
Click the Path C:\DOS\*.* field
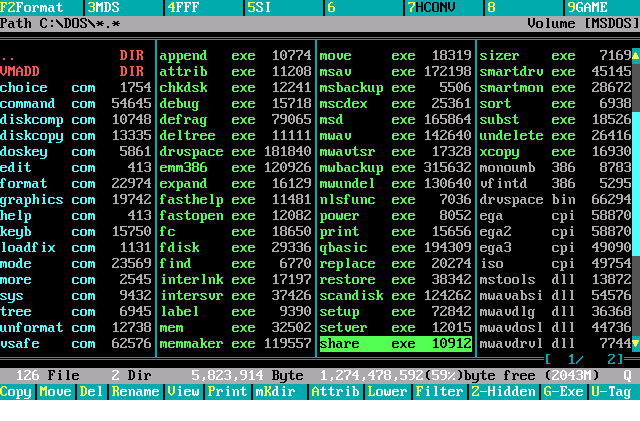60,23
